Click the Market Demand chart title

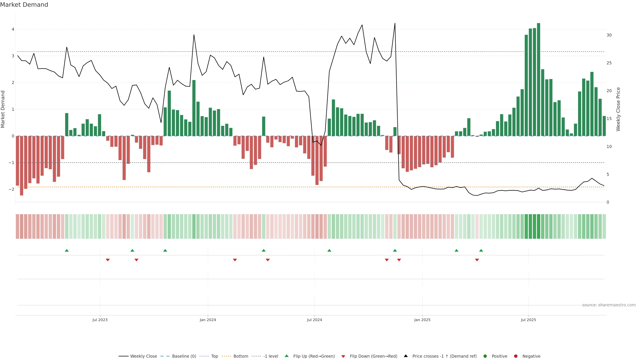pyautogui.click(x=24, y=5)
